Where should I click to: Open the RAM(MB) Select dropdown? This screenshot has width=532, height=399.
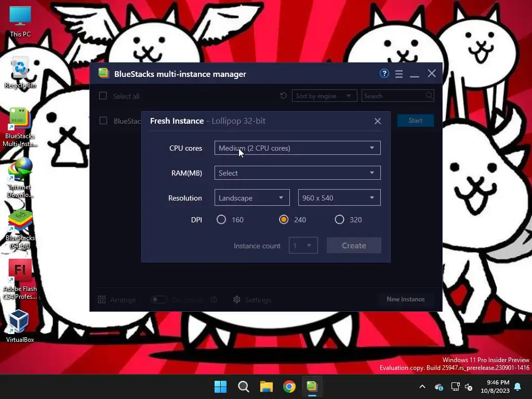click(298, 172)
